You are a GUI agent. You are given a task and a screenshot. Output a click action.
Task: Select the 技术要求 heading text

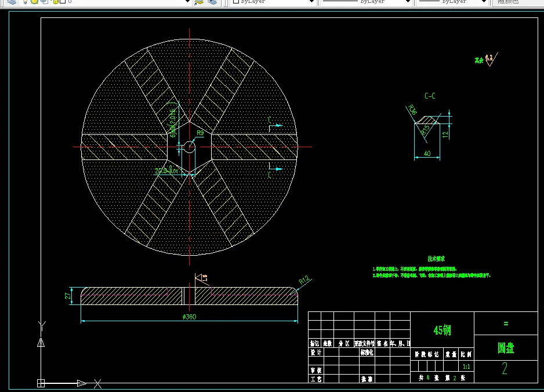click(x=436, y=259)
